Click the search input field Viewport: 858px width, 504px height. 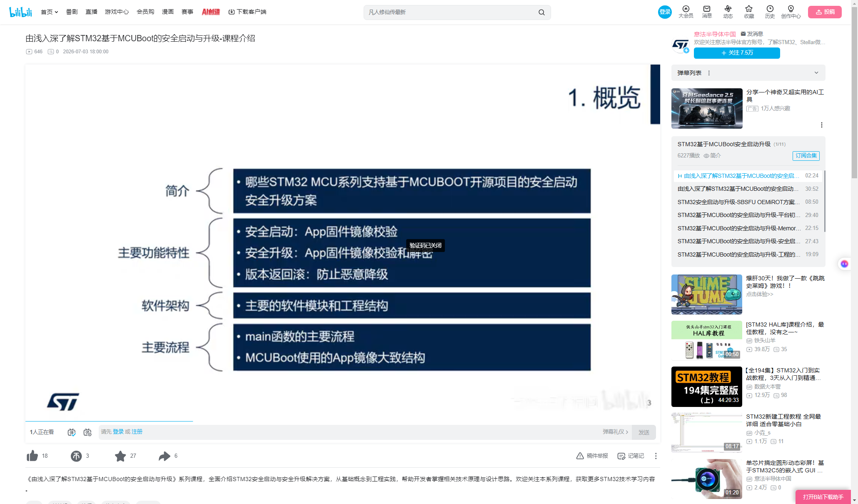pos(452,12)
